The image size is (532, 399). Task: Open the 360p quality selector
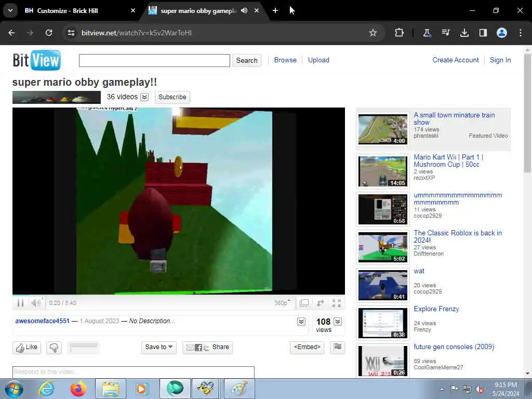point(282,303)
